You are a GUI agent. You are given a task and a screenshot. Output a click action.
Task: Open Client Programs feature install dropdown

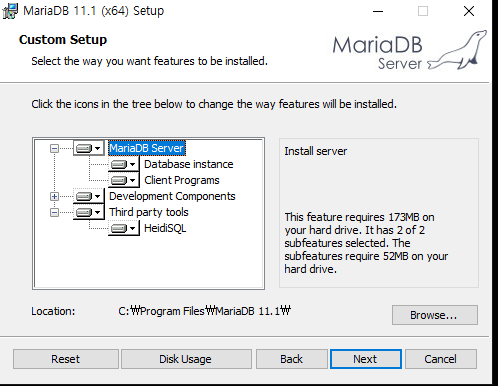pos(123,180)
